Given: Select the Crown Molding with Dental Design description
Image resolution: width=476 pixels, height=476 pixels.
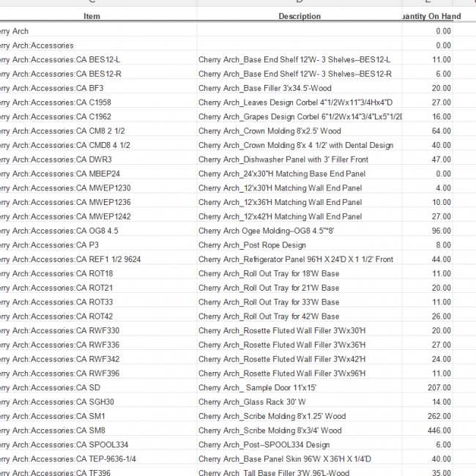Looking at the screenshot, I should coord(300,145).
